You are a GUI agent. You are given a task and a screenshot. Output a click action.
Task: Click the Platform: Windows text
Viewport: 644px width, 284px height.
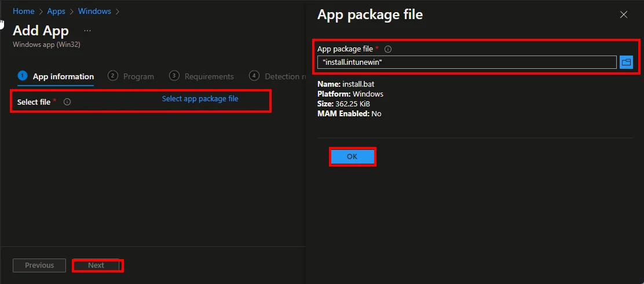click(350, 94)
